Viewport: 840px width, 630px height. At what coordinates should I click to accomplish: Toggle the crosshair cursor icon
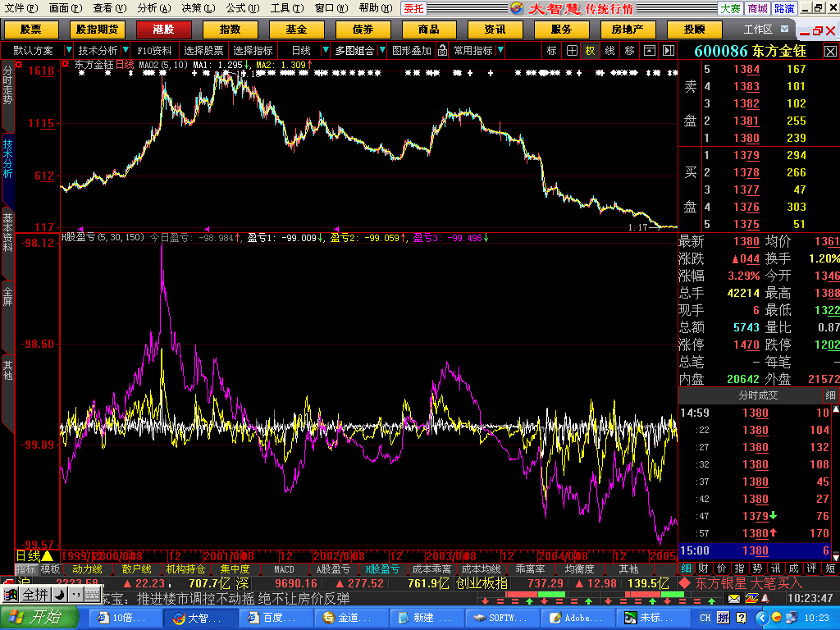click(572, 50)
